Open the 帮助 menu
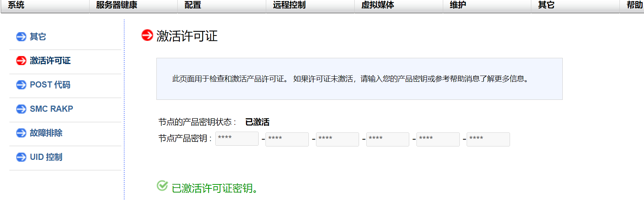This screenshot has height=200, width=644. pyautogui.click(x=635, y=5)
